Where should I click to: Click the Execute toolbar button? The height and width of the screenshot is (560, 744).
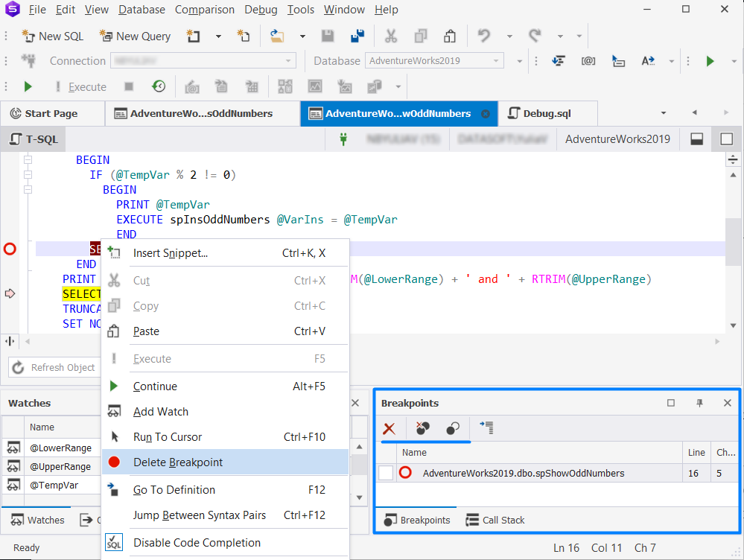pos(80,87)
